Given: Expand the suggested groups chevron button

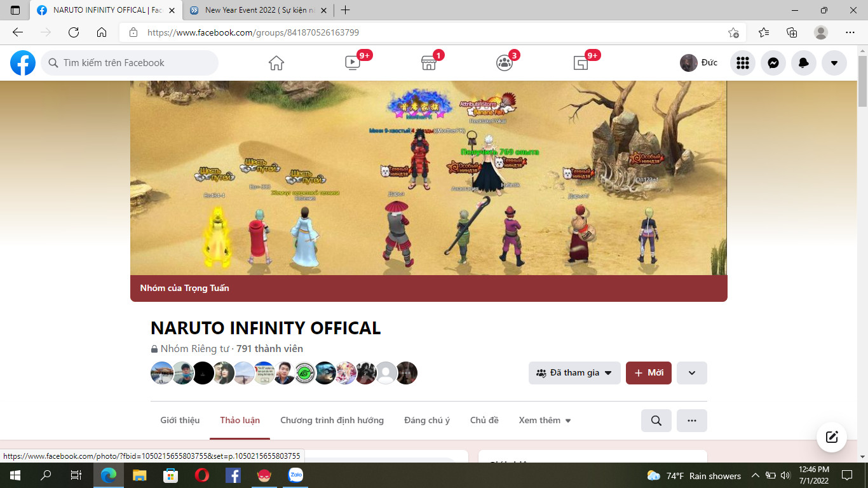Looking at the screenshot, I should click(x=692, y=373).
